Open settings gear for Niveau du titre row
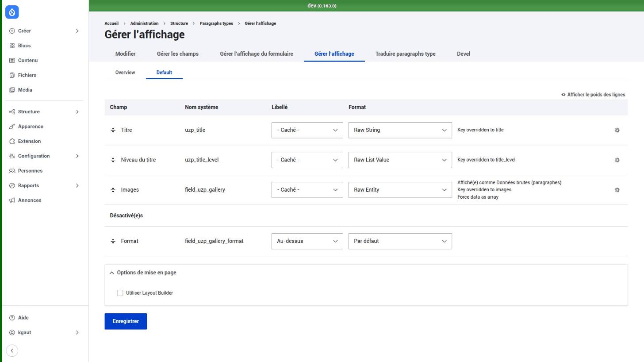This screenshot has height=362, width=644. pos(617,160)
